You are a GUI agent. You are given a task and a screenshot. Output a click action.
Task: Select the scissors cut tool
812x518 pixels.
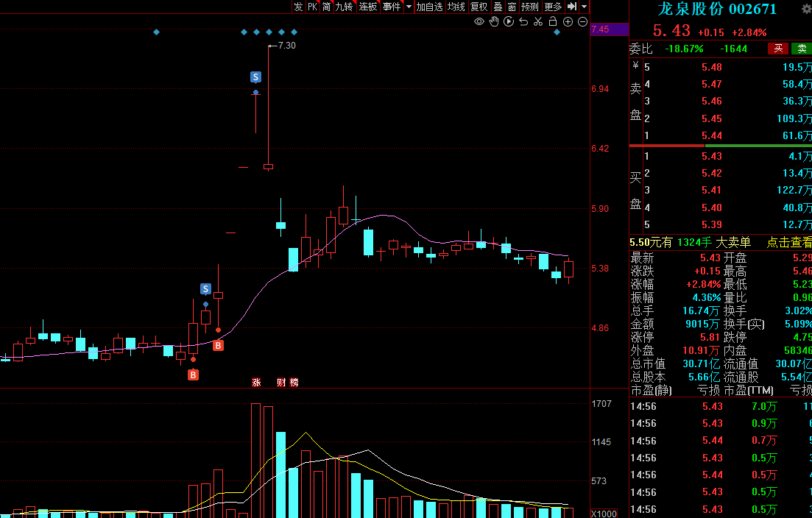(x=538, y=22)
